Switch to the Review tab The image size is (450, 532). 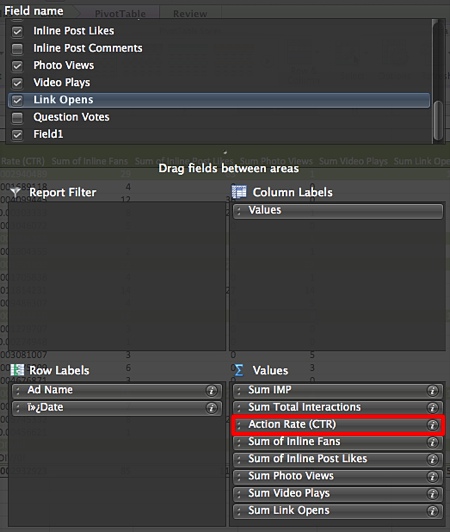point(190,14)
